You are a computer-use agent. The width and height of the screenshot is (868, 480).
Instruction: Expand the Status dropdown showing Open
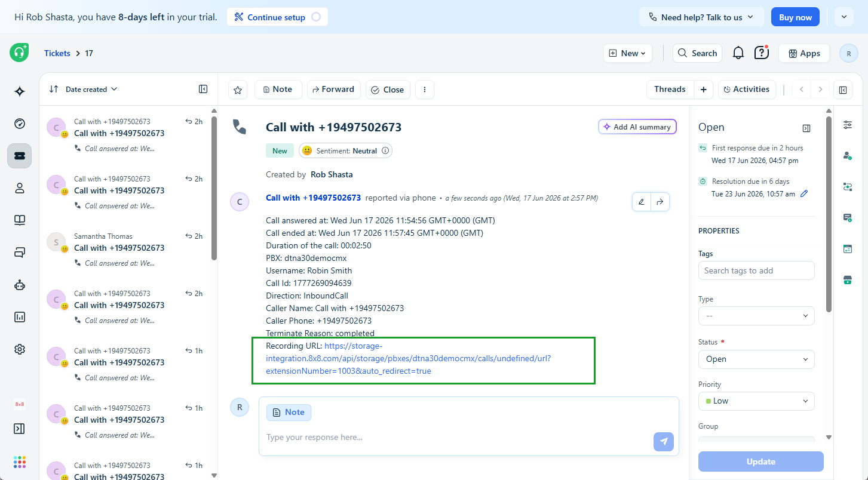coord(756,359)
